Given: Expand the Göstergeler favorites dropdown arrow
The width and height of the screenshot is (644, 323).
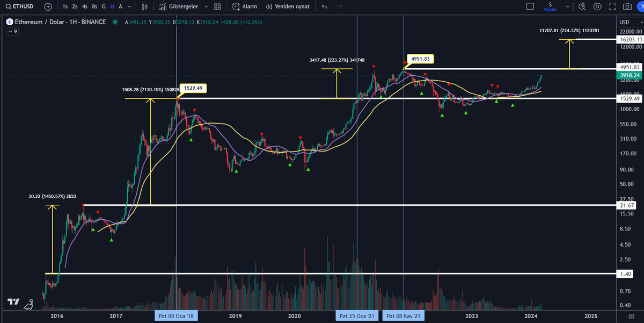Looking at the screenshot, I should click(x=206, y=6).
